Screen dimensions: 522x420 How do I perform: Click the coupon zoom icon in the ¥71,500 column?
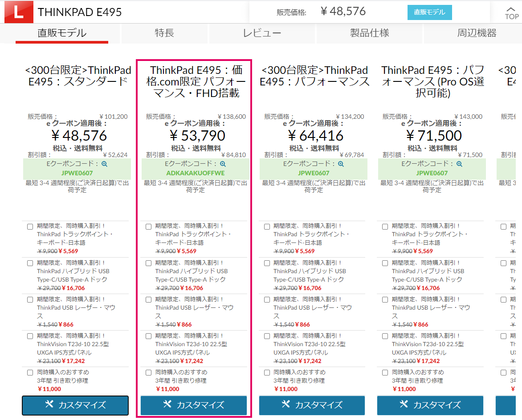459,164
